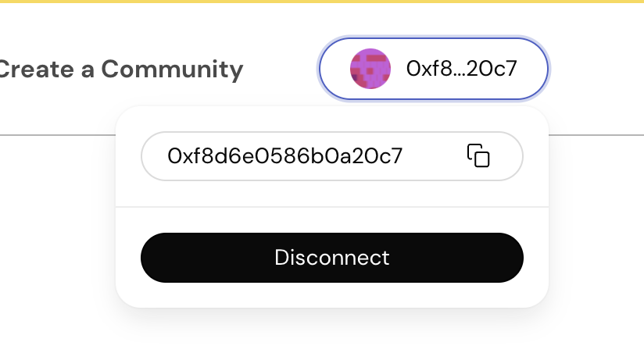Toggle the wallet account menu button
Image resolution: width=644 pixels, height=353 pixels.
click(x=434, y=69)
